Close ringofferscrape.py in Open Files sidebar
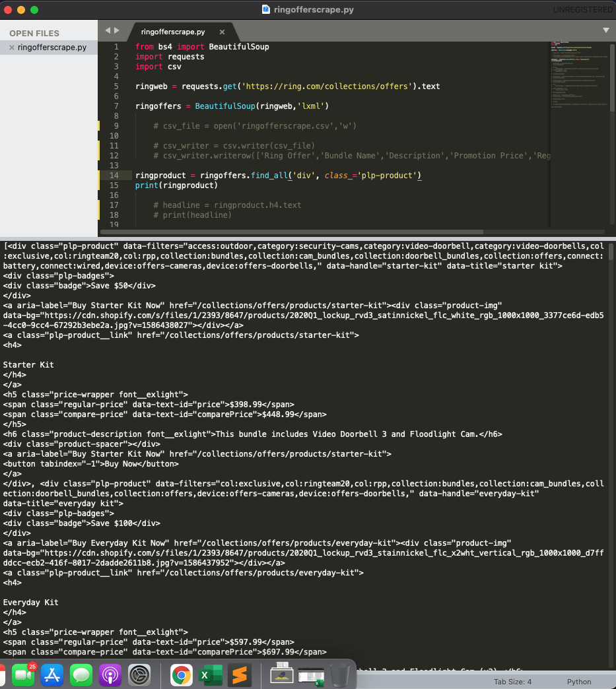 tap(12, 48)
